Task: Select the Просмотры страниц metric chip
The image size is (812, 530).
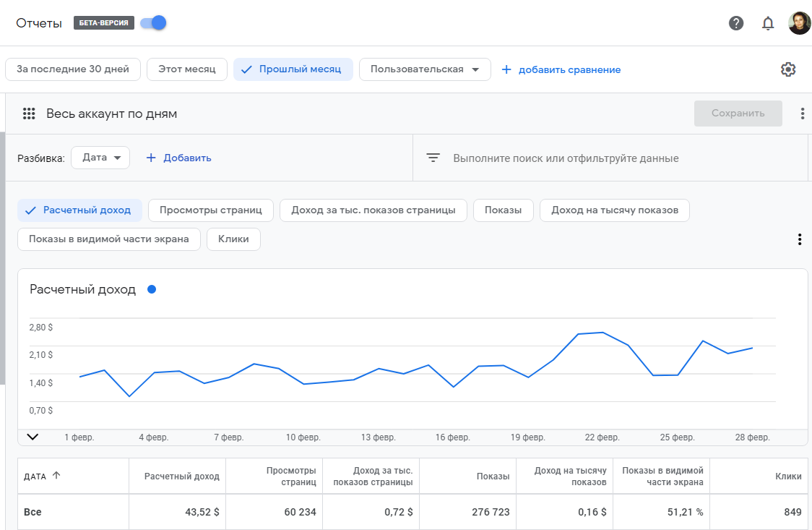Action: [210, 210]
